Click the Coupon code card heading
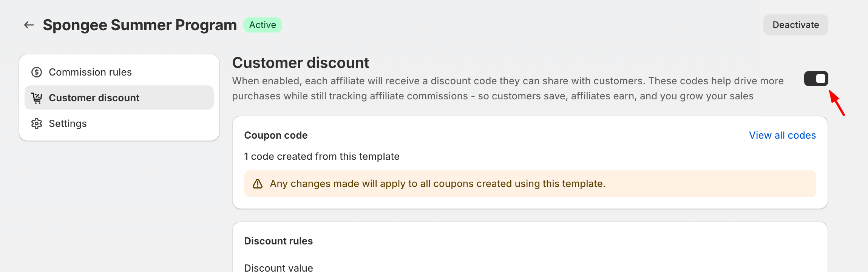 click(276, 135)
